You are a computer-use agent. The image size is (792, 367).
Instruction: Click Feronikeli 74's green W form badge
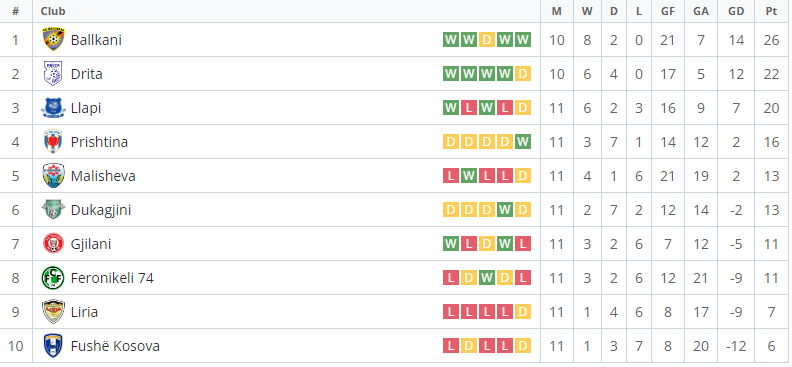click(486, 278)
